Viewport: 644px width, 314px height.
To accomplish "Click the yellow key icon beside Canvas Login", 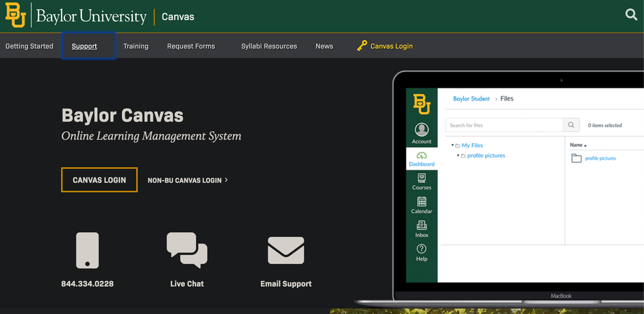I will (362, 46).
